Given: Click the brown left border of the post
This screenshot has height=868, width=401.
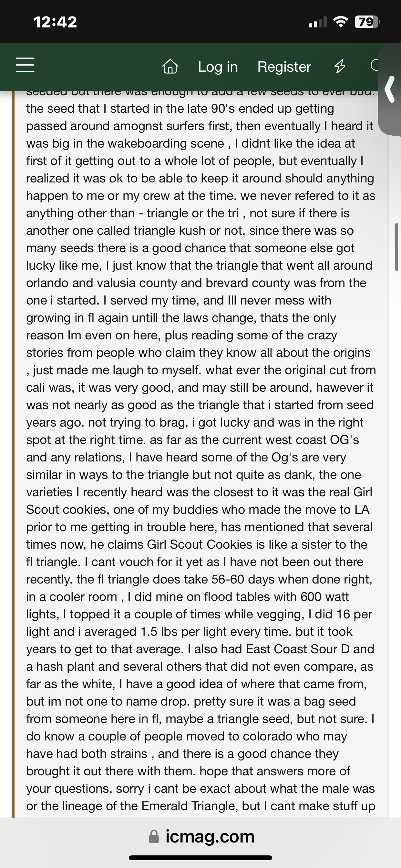Looking at the screenshot, I should (13, 438).
